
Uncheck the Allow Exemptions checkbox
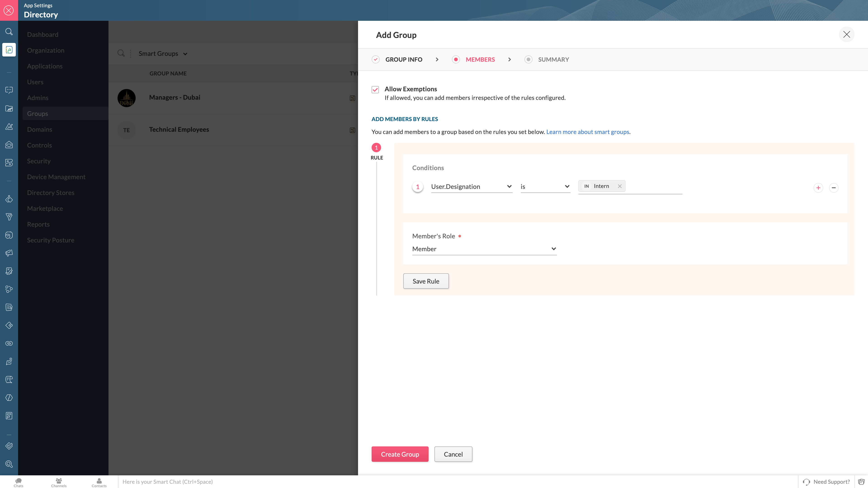(375, 90)
